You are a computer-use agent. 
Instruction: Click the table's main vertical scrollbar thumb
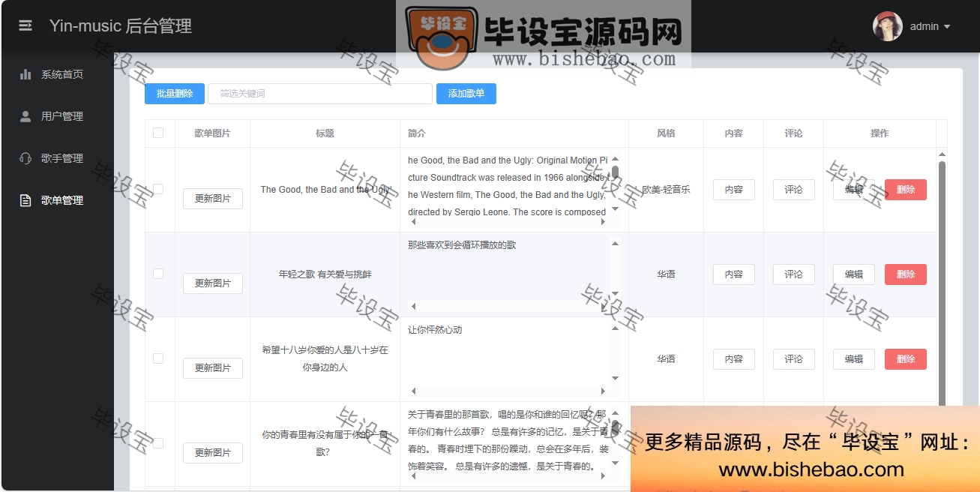pos(943,285)
